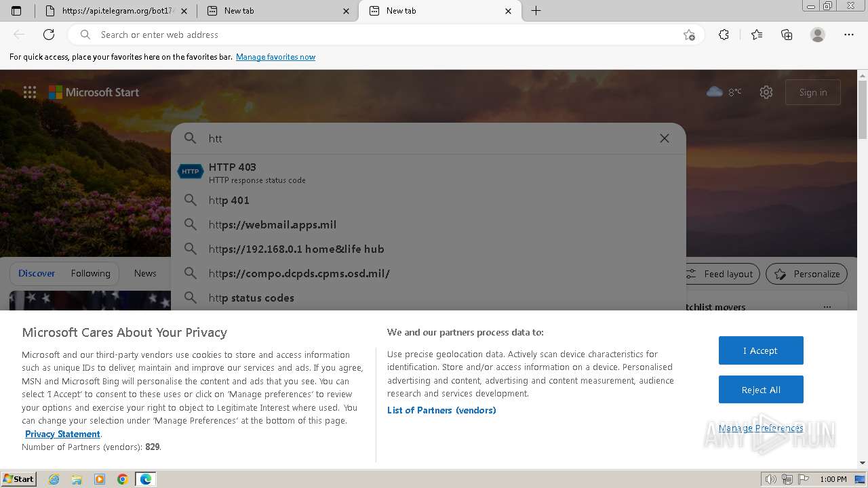Click the Sign in button
This screenshot has width=868, height=488.
(x=813, y=92)
